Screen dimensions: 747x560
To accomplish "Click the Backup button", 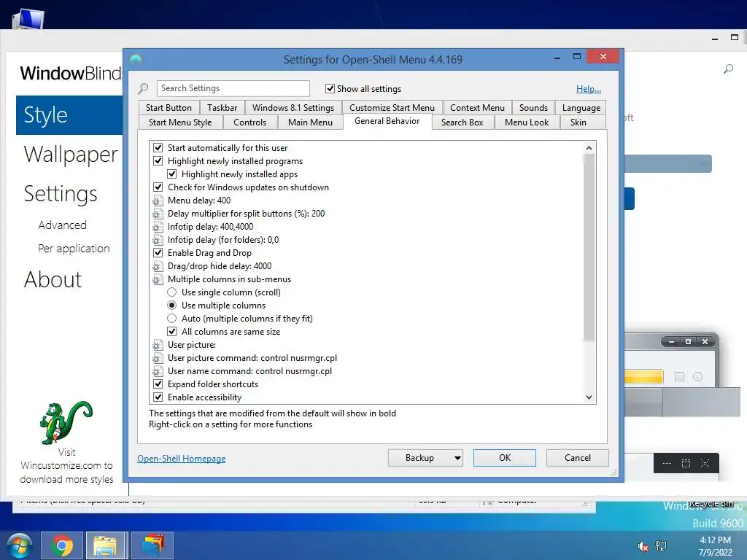I will 419,458.
